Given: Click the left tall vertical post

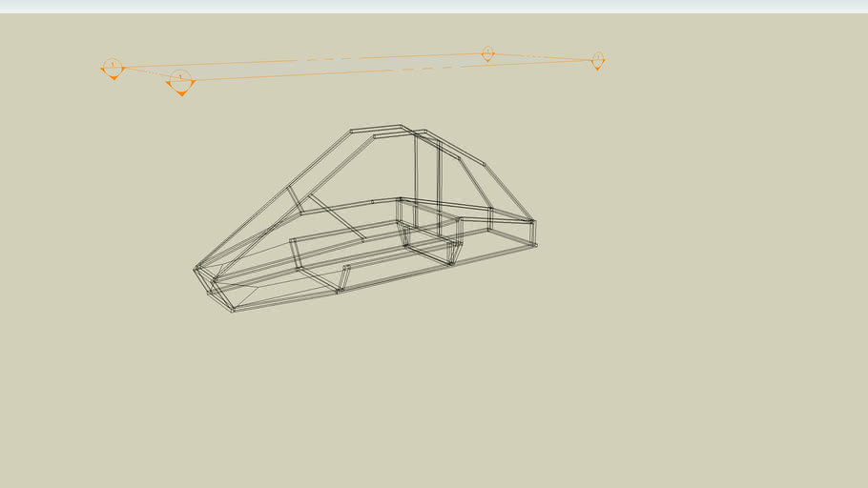Looking at the screenshot, I should pos(416,181).
